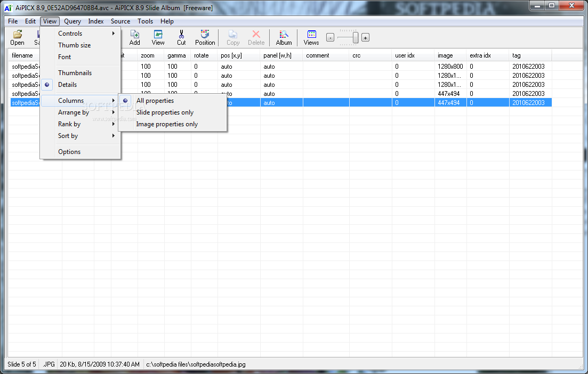Open the Query menu
This screenshot has height=374, width=588.
point(73,21)
